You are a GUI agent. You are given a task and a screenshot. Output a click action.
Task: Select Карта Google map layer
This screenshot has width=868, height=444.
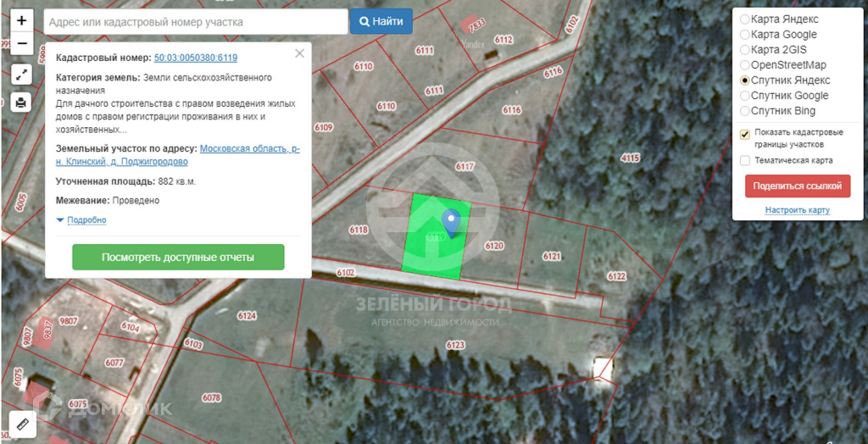click(x=778, y=35)
